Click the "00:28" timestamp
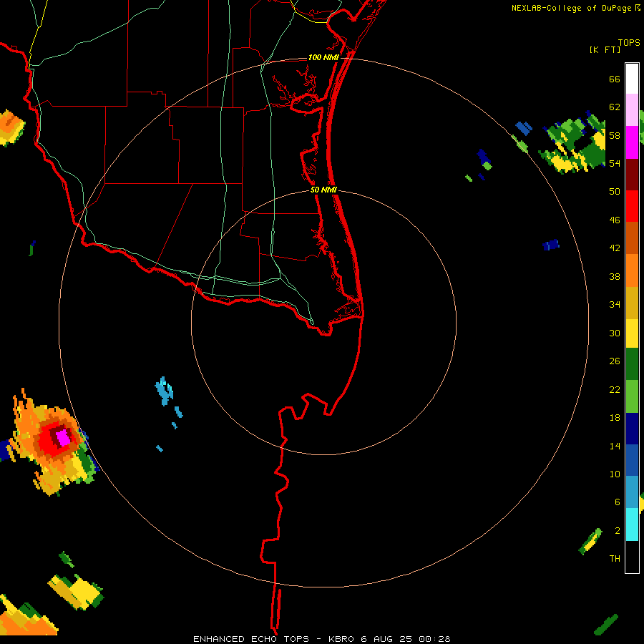Screen dimensions: 644x644 point(434,639)
